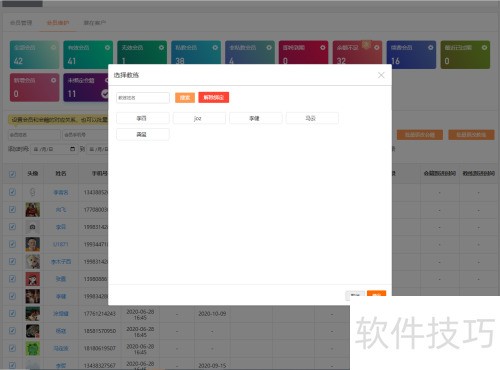This screenshot has height=370, width=500.
Task: Click the green frog avatar thumbnail
Action: (33, 348)
